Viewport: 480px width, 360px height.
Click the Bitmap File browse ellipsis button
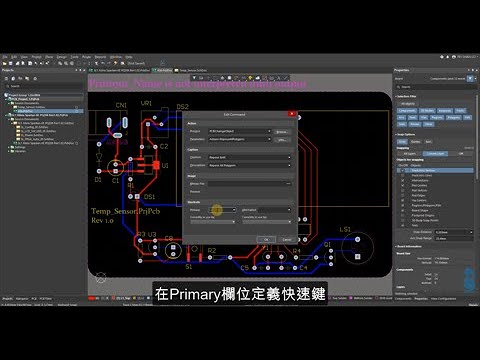(288, 184)
